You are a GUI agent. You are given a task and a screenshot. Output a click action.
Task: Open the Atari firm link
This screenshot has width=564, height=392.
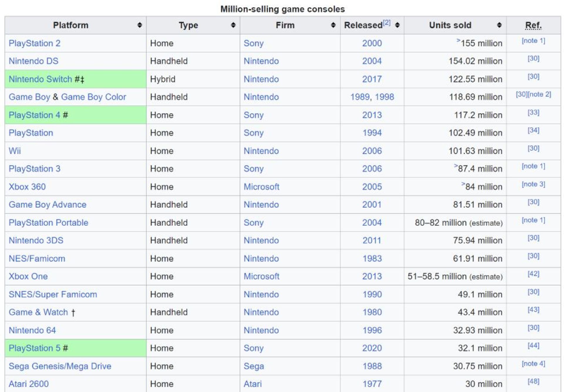(x=252, y=384)
